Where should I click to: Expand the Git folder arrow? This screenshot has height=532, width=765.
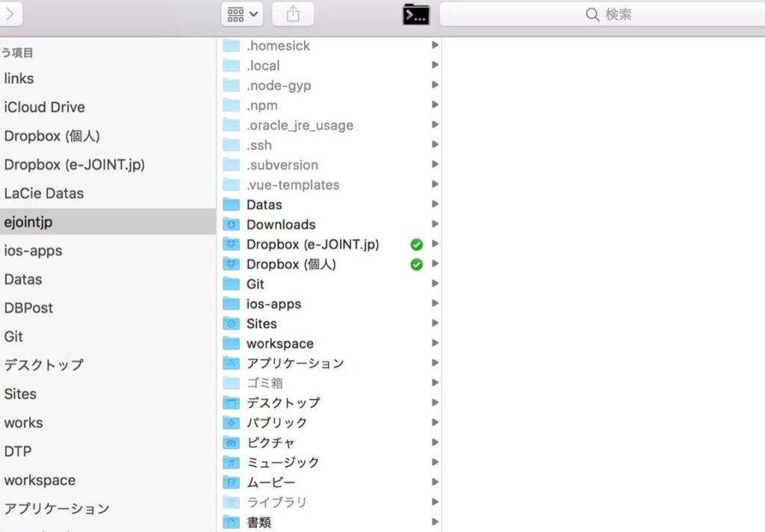tap(435, 284)
